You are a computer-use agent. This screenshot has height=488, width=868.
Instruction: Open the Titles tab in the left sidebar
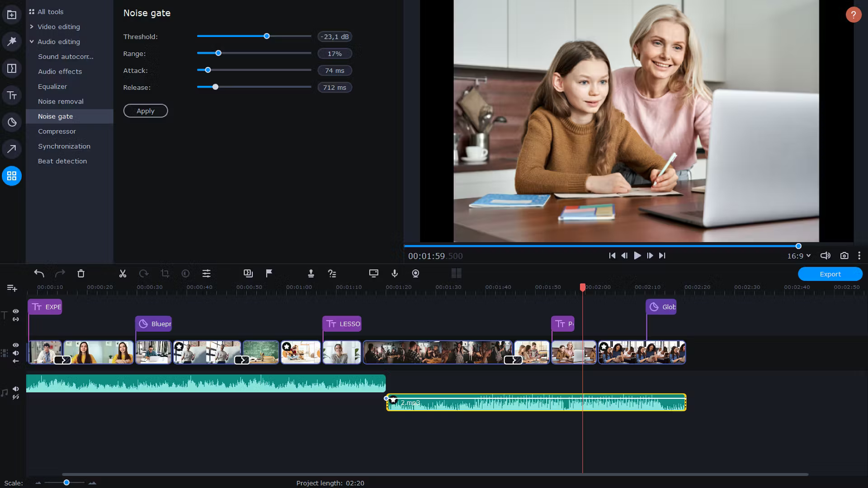12,95
